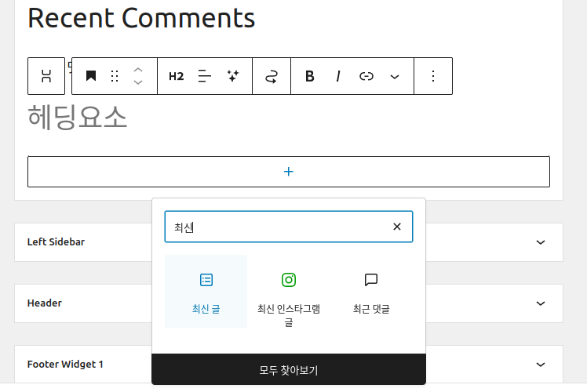
Task: Click the curved arrow transform icon
Action: 272,76
